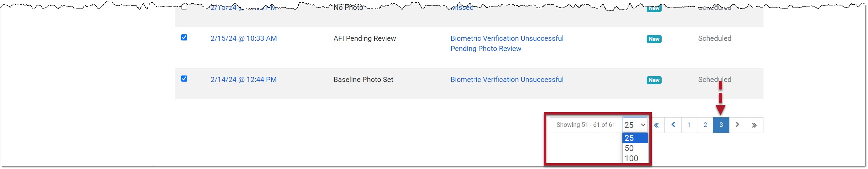
Task: Click previous page chevron icon
Action: 673,125
